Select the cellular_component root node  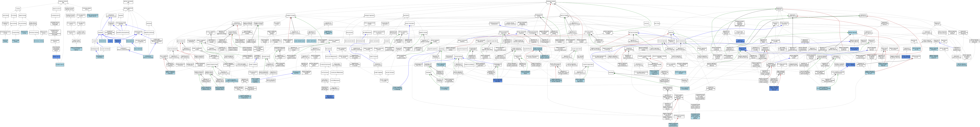128,2
